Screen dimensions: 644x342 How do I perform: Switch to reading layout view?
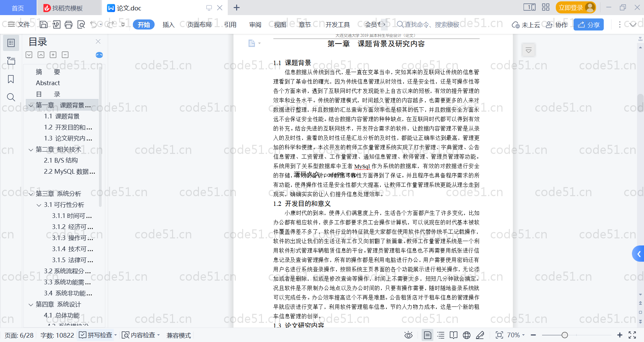point(453,335)
